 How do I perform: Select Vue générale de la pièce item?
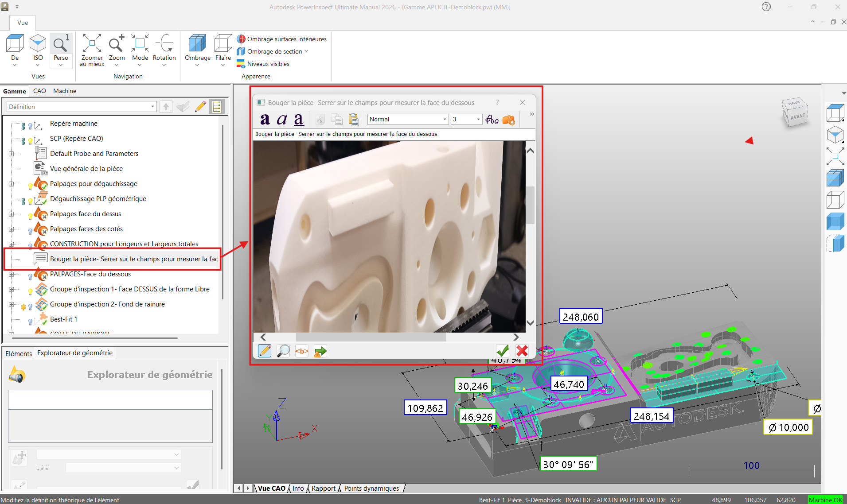click(86, 169)
